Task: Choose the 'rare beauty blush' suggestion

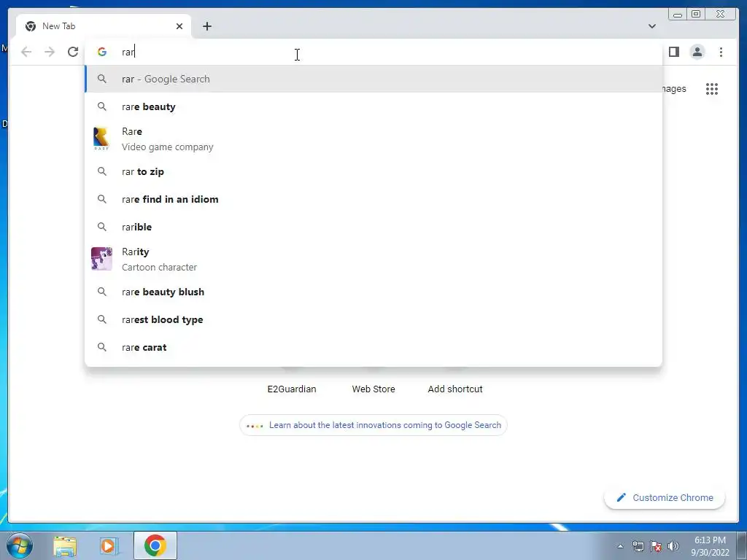Action: (373, 292)
